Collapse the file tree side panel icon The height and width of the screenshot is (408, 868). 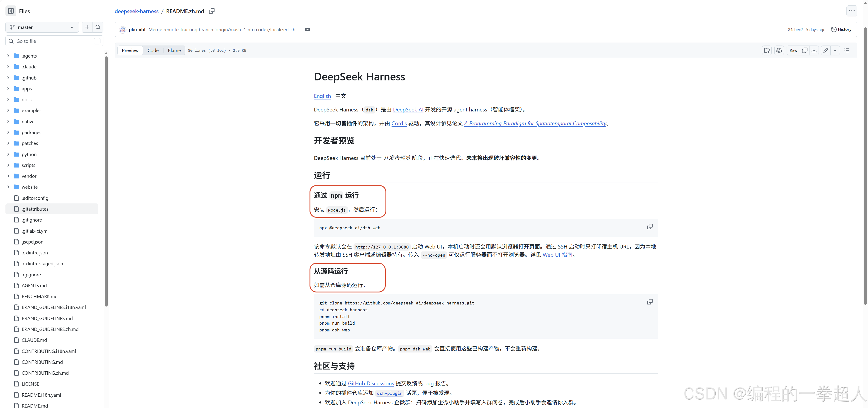tap(11, 11)
